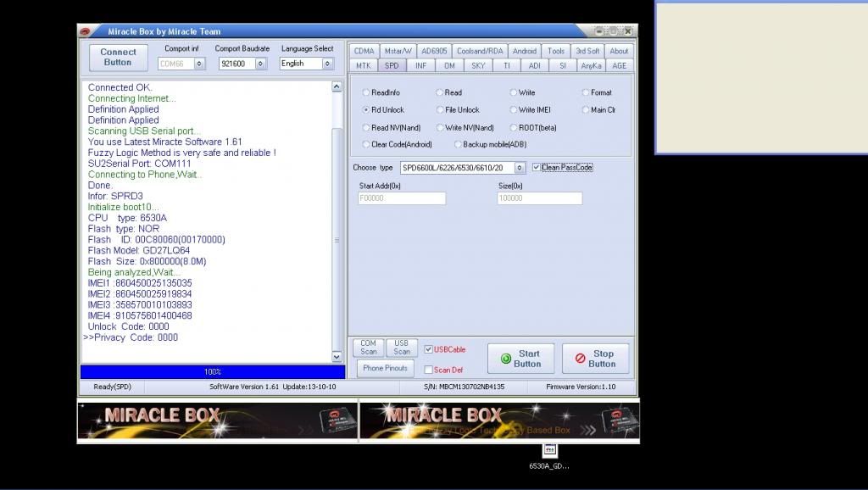This screenshot has height=490, width=868.
Task: Click the 100% progress bar
Action: 212,371
